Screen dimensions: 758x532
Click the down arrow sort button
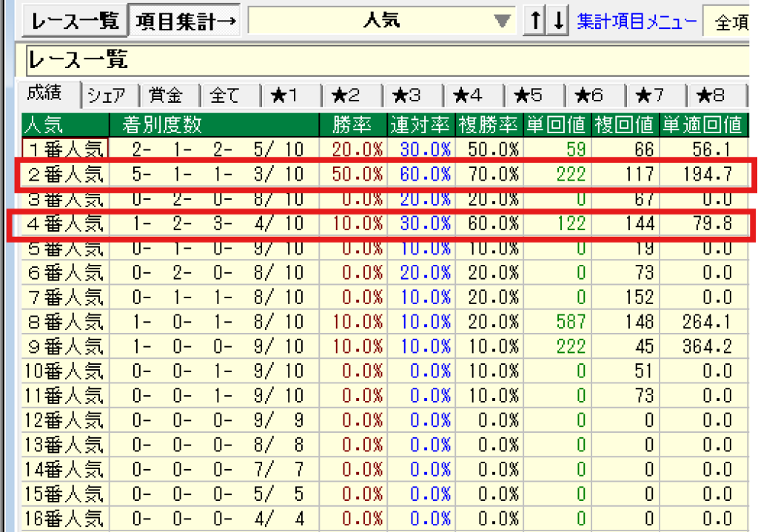click(558, 21)
